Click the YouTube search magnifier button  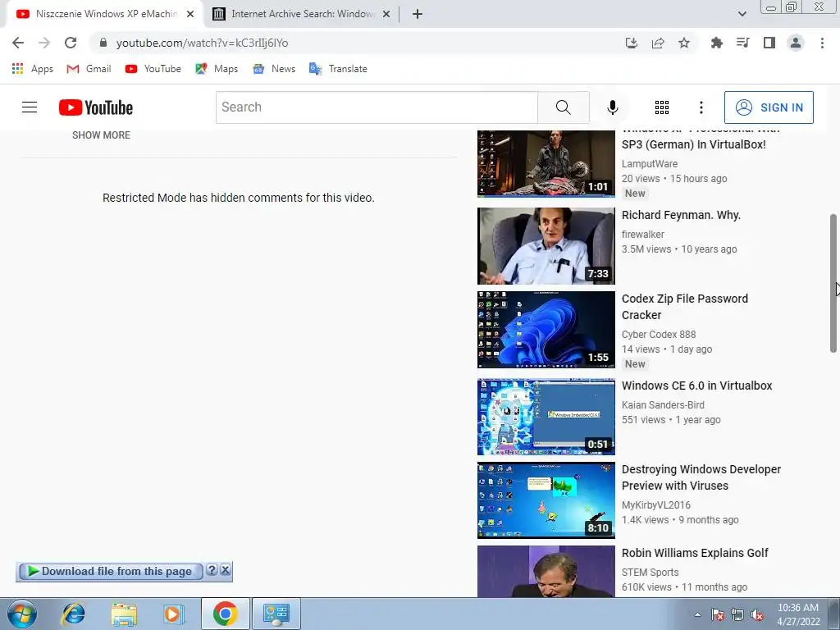coord(563,107)
